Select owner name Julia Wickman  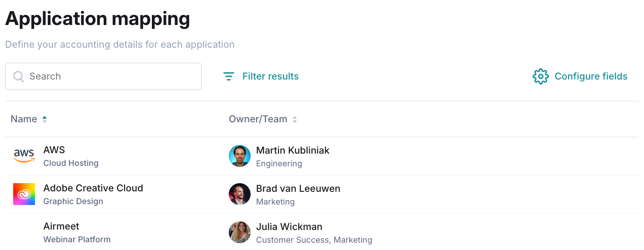coord(289,226)
